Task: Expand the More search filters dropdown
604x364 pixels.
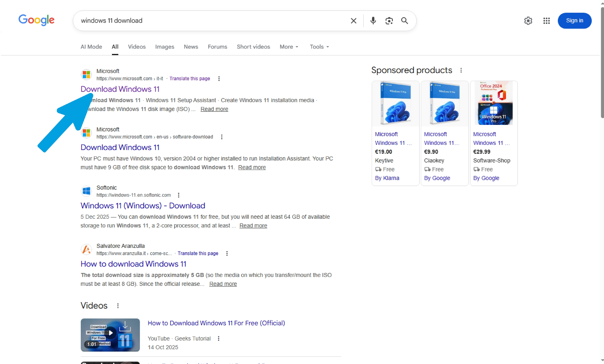Action: tap(289, 47)
